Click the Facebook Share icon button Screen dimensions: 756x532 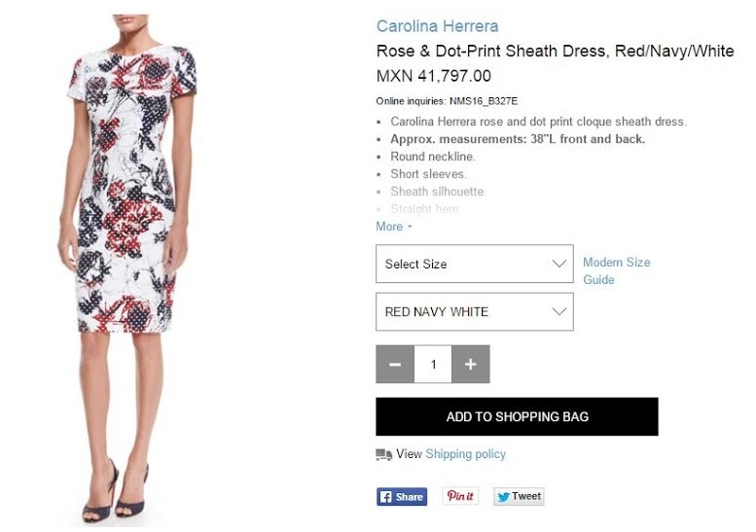[402, 496]
